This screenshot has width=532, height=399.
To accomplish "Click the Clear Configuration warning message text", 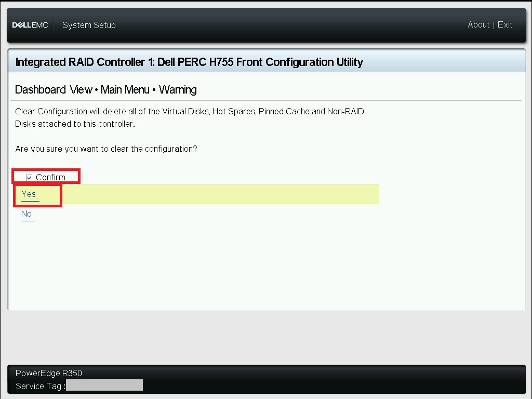I will pos(189,117).
